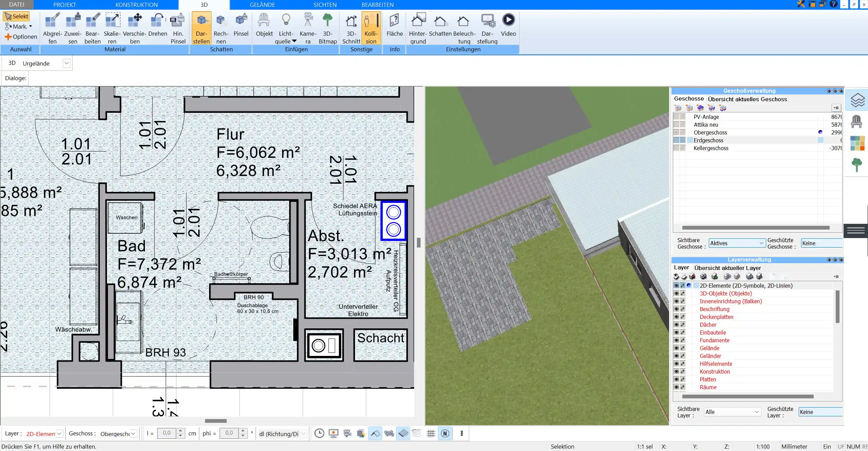Screen dimensions: 868x451
Task: Toggle Kollision mode
Action: (371, 29)
